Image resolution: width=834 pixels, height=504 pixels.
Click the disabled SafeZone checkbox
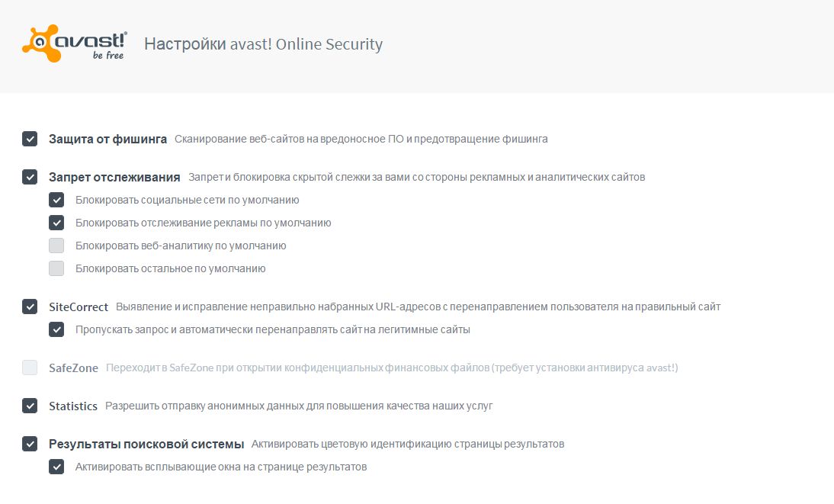(x=30, y=368)
